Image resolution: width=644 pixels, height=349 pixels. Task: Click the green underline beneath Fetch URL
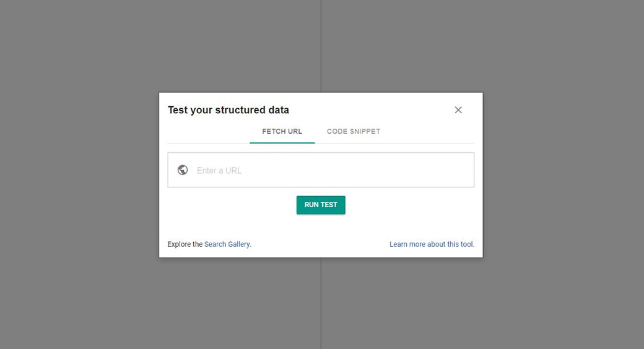[282, 143]
